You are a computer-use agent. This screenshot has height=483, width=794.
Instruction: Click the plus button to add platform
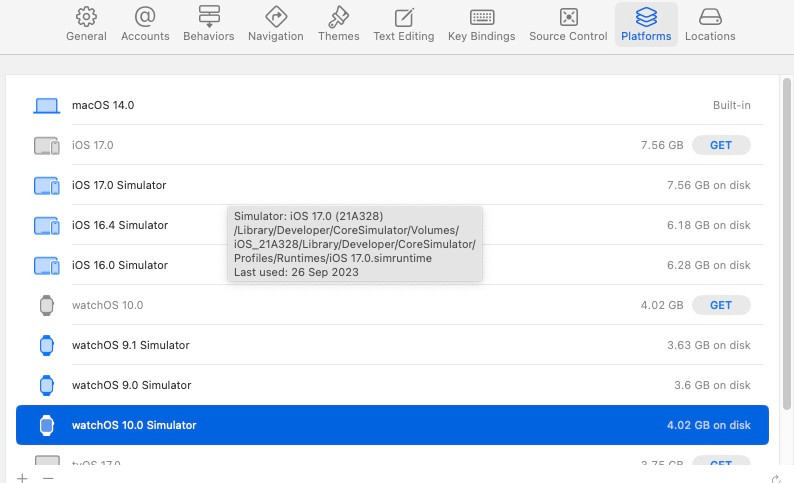(22, 478)
